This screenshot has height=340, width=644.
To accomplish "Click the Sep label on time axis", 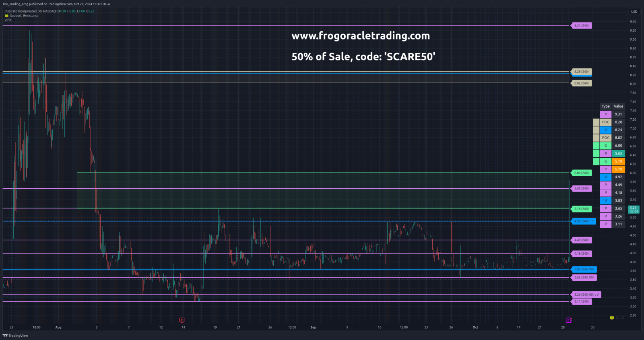I will pyautogui.click(x=313, y=328).
